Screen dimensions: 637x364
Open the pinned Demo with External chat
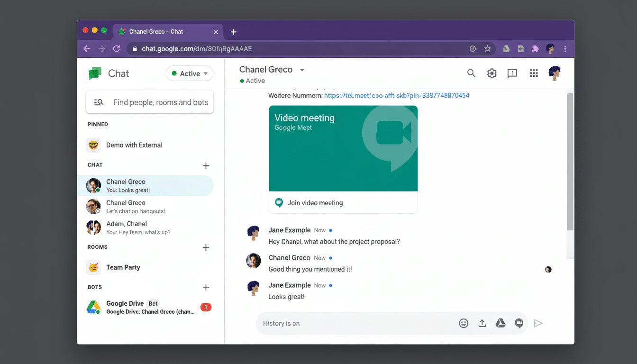[x=134, y=145]
